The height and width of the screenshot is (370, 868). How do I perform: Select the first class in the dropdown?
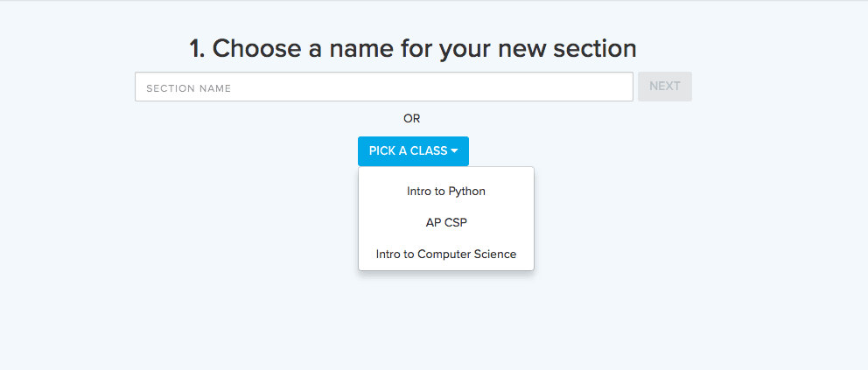coord(445,191)
